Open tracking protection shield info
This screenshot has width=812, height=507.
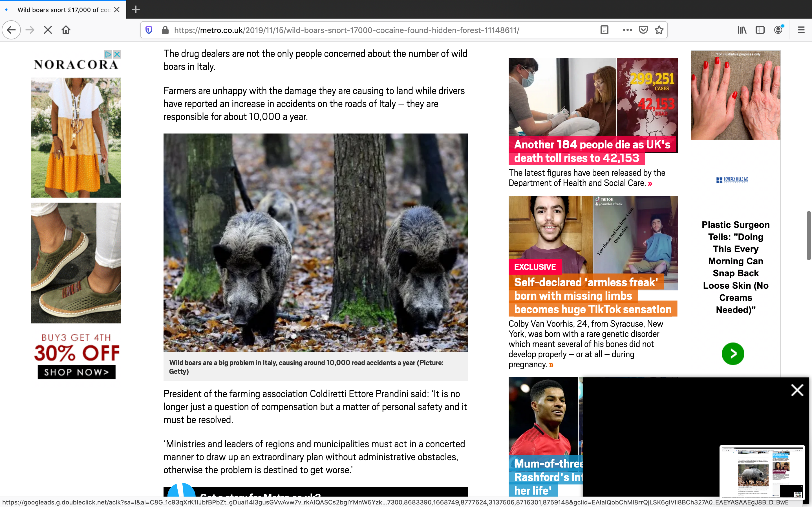click(149, 30)
